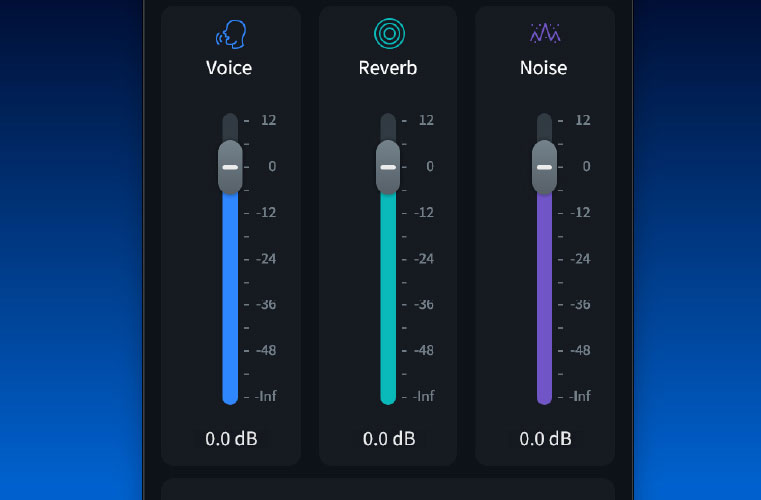
Task: Click the -Inf mark on Noise scale
Action: click(x=580, y=396)
